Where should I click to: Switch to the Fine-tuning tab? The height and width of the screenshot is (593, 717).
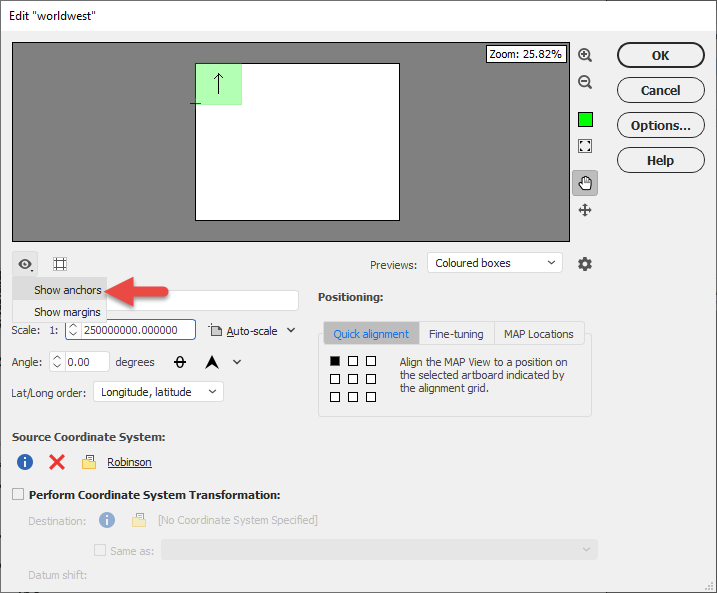click(x=456, y=334)
